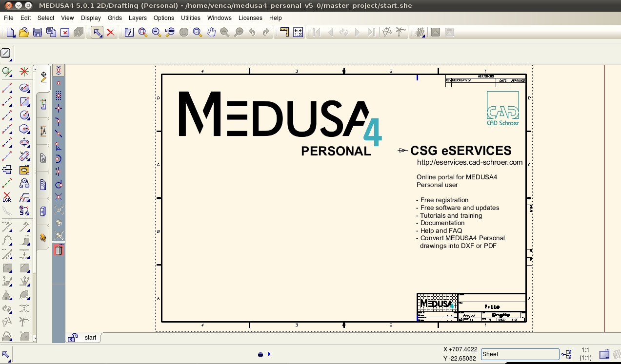The height and width of the screenshot is (364, 621).
Task: Open the Display menu
Action: tap(91, 18)
